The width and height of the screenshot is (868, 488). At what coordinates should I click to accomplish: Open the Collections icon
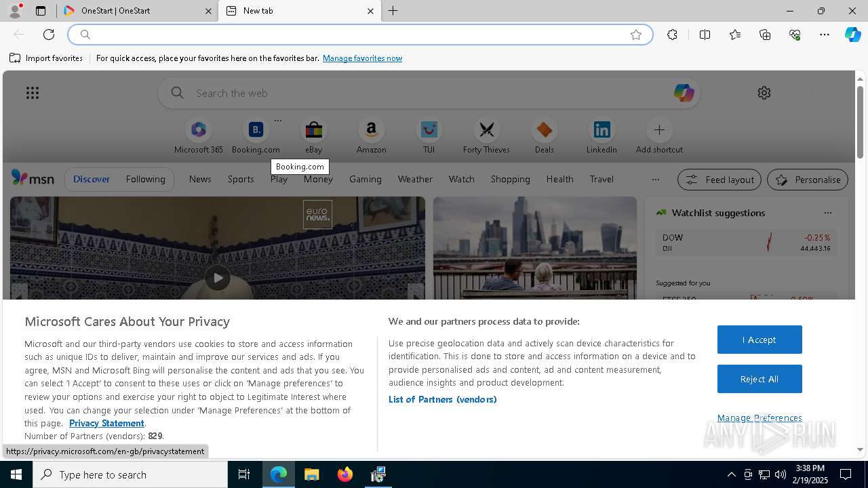click(765, 35)
